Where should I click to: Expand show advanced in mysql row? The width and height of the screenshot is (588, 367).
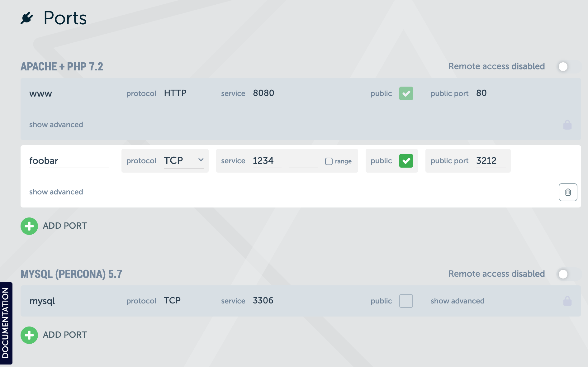[x=457, y=301]
